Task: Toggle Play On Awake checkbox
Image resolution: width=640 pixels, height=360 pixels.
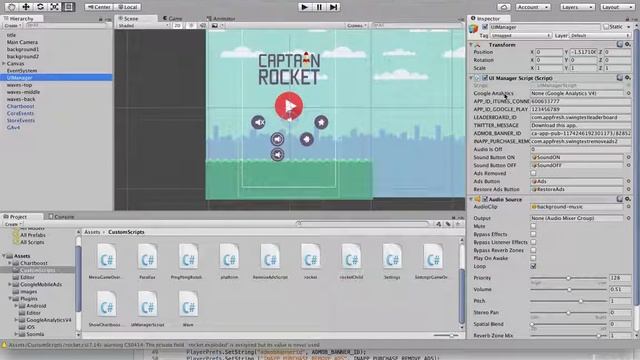Action: click(533, 258)
